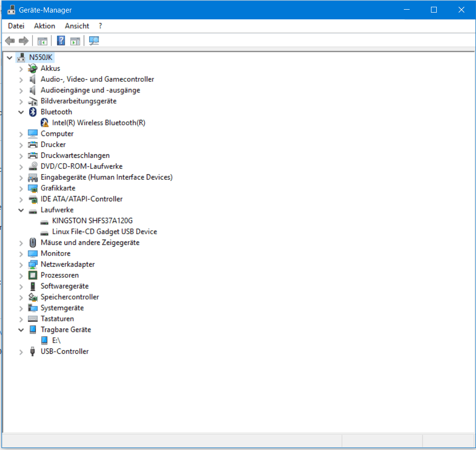Viewport: 476px width, 450px height.
Task: Minimize the Geräte-Manager window
Action: click(407, 10)
